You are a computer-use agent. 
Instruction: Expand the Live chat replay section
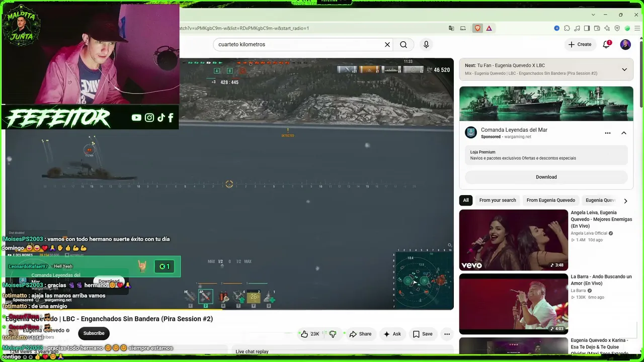click(342, 351)
